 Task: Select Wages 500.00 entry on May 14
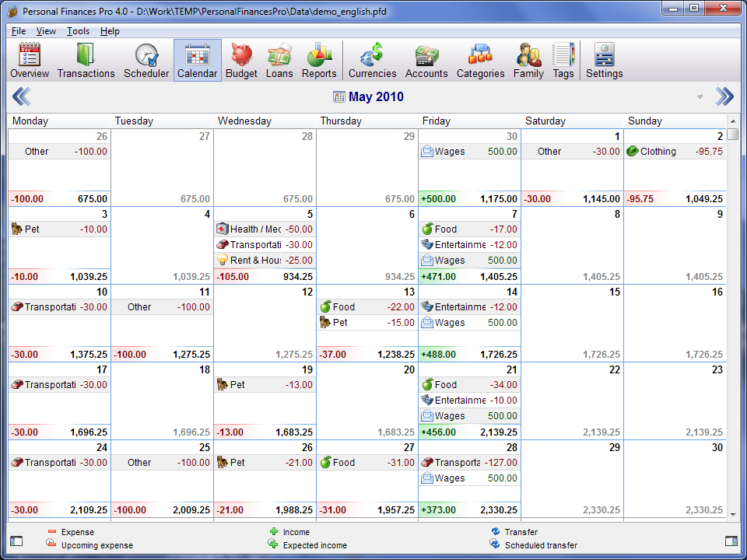click(x=469, y=322)
